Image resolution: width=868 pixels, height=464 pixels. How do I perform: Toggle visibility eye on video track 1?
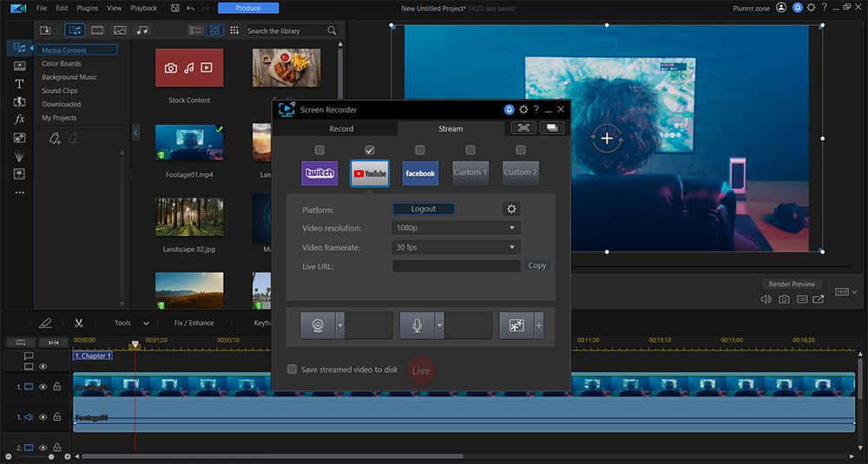[x=43, y=387]
